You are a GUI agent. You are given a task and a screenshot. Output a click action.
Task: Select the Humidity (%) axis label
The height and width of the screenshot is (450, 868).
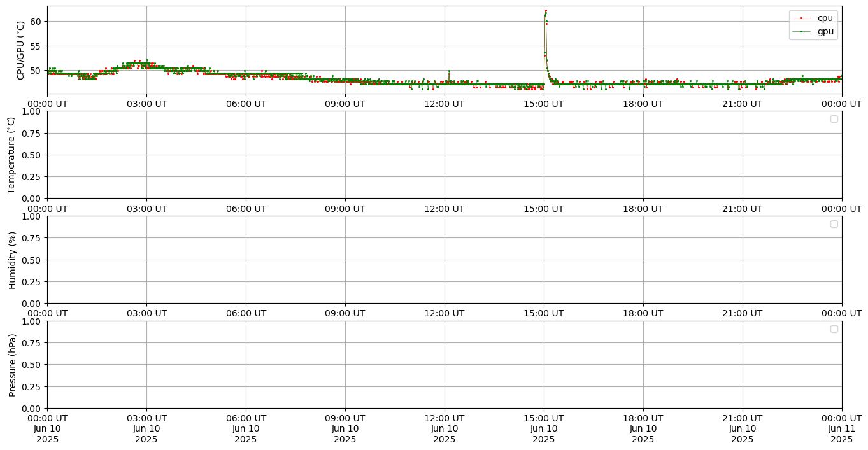pyautogui.click(x=11, y=260)
